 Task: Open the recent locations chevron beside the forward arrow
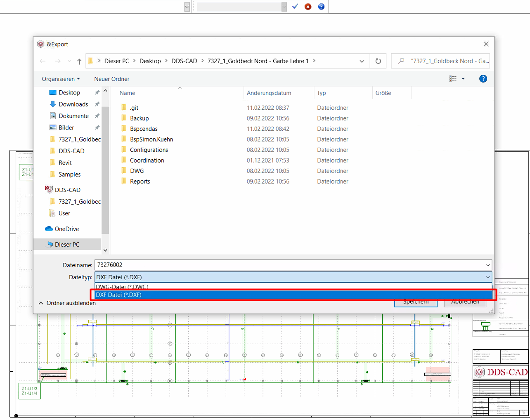69,61
